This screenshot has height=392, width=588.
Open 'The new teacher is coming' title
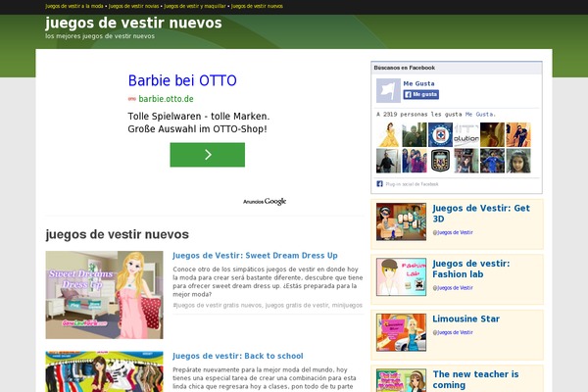coord(475,379)
